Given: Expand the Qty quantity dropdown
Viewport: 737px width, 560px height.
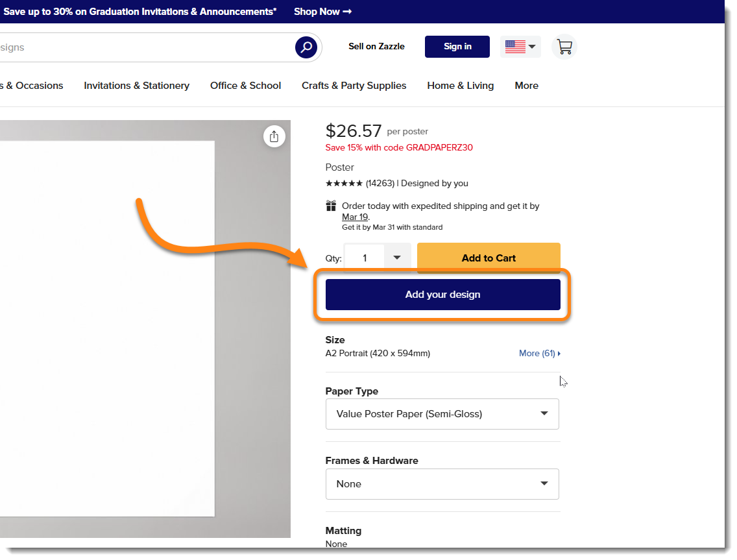Looking at the screenshot, I should coord(397,258).
